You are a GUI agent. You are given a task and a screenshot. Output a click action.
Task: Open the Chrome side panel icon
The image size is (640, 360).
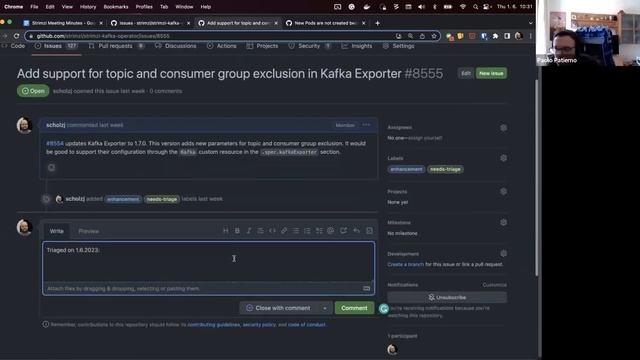pyautogui.click(x=507, y=36)
